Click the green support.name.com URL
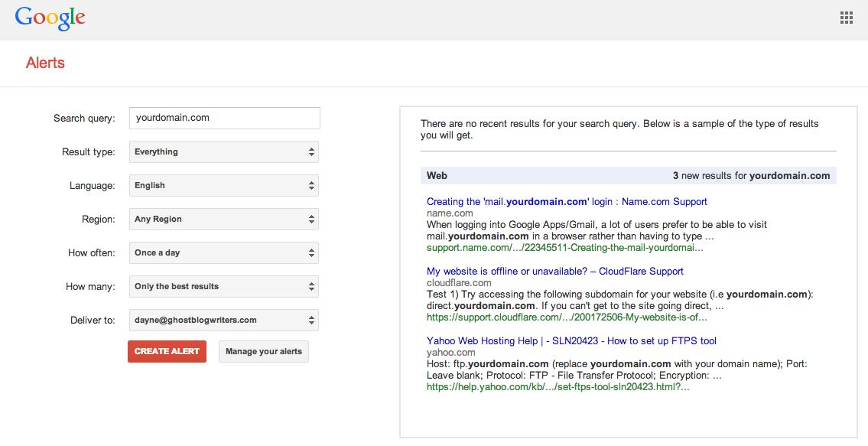 click(564, 248)
